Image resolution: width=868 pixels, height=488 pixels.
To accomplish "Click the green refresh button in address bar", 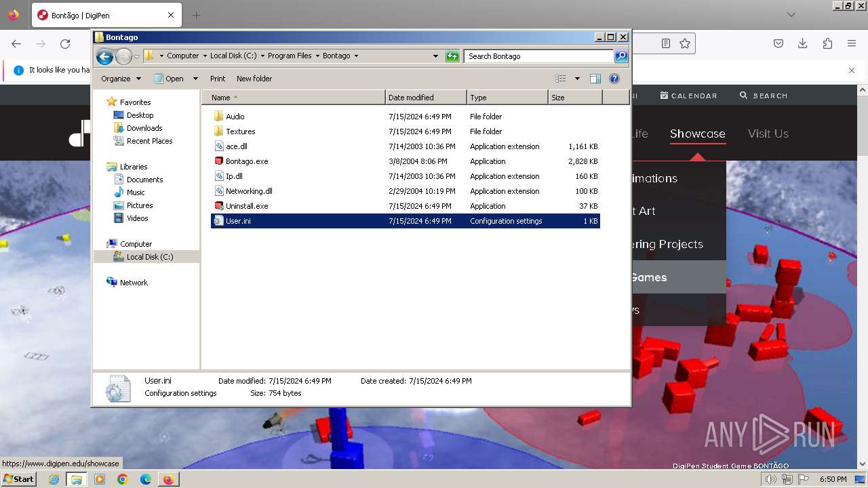I will pyautogui.click(x=452, y=56).
